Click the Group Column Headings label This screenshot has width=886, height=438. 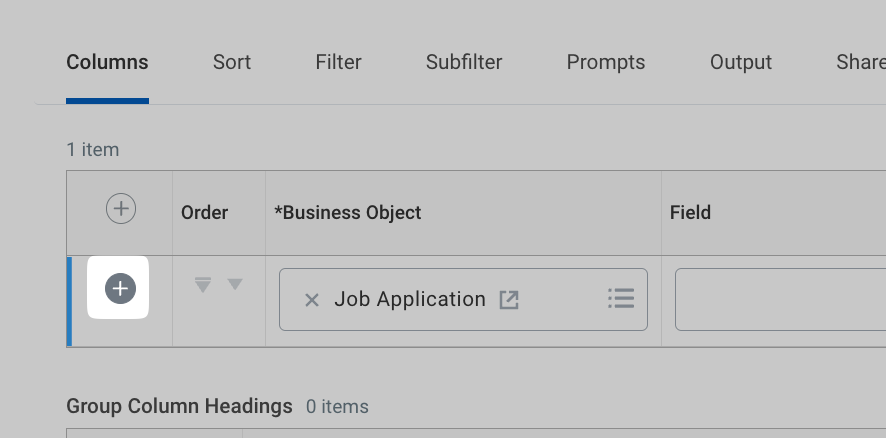[179, 406]
